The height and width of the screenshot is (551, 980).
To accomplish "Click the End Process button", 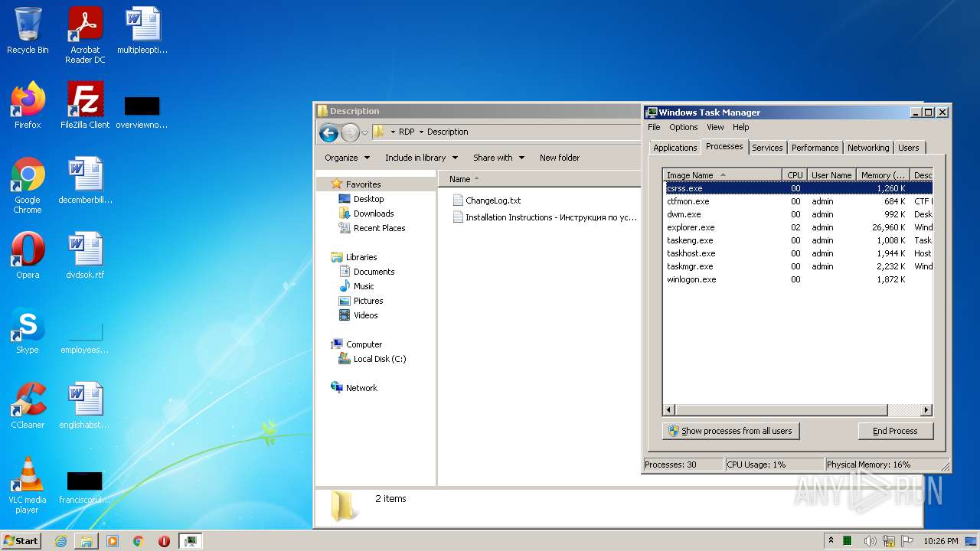I will click(x=895, y=431).
